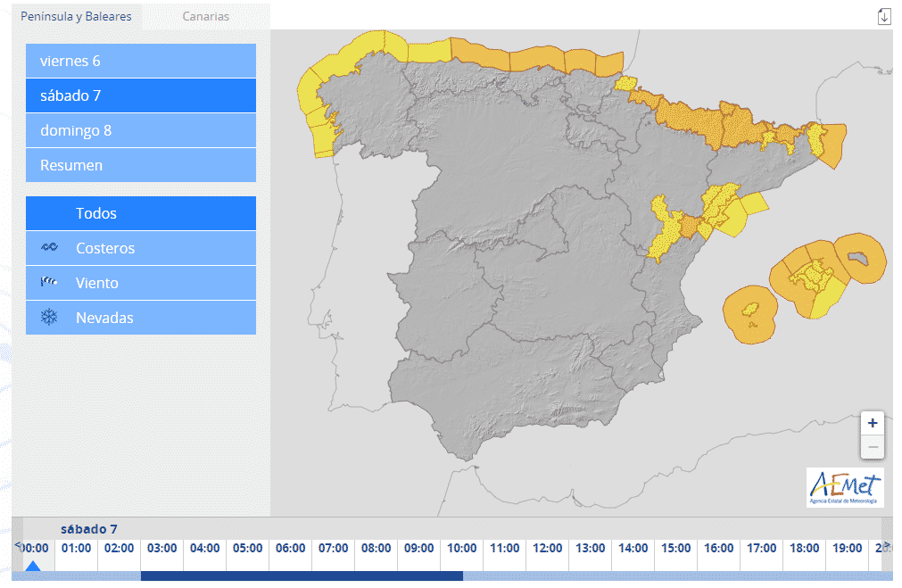Screen dimensions: 902x588
Task: Jump to 12:00 on the timeline
Action: click(x=547, y=549)
